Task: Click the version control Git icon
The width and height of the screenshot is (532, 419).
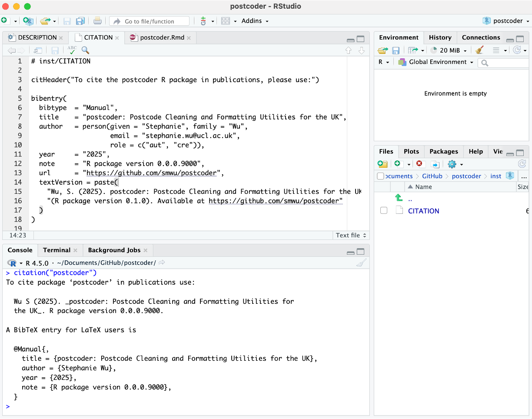Action: tap(203, 21)
